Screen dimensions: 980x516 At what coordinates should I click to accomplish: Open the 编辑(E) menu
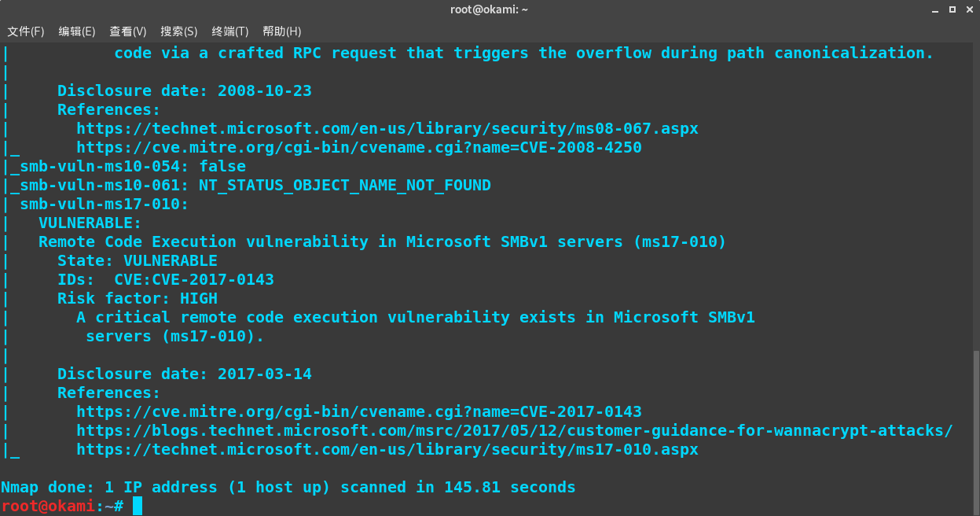tap(76, 31)
